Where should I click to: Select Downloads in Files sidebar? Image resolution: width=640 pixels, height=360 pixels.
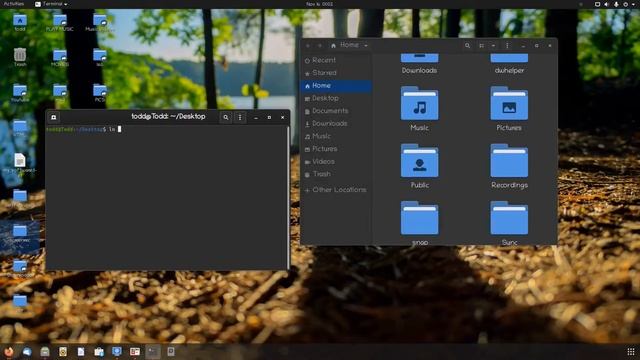336,124
